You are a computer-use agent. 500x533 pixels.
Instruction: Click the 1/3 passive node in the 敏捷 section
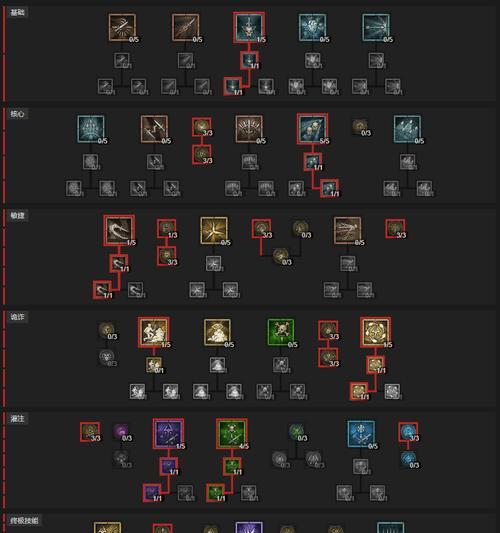click(x=167, y=228)
